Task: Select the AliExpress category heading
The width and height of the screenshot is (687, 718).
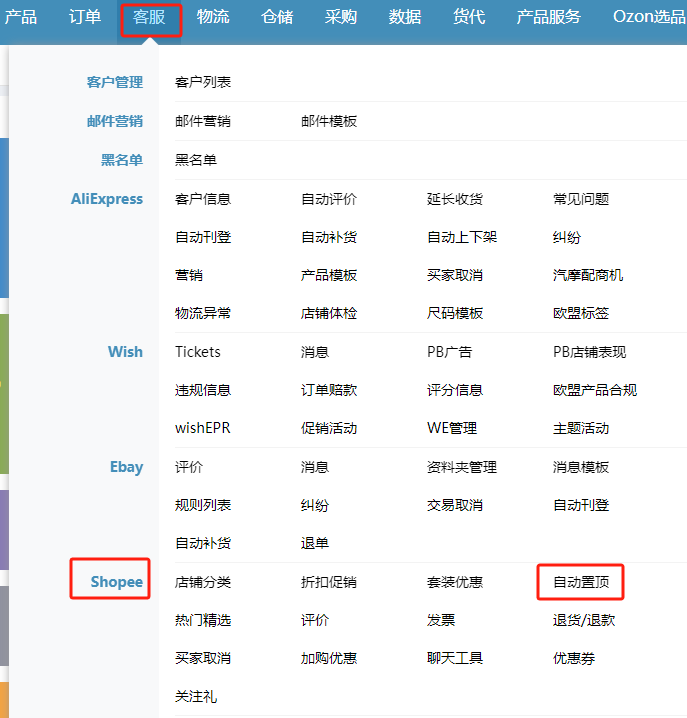Action: point(107,199)
